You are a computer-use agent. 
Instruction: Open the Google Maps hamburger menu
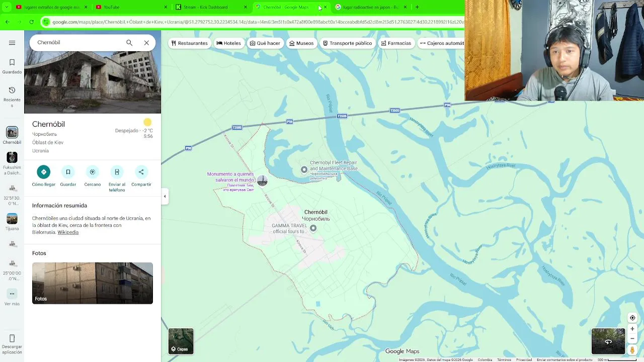tap(12, 43)
